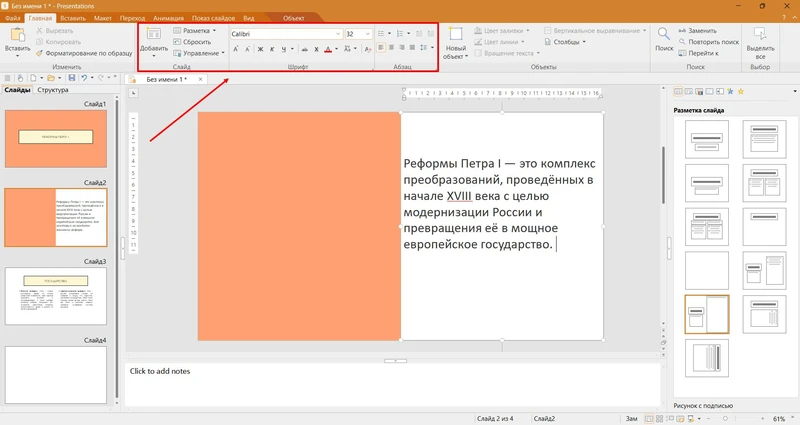Toggle bold (Ж) formatting
Image resolution: width=800 pixels, height=425 pixels.
260,49
